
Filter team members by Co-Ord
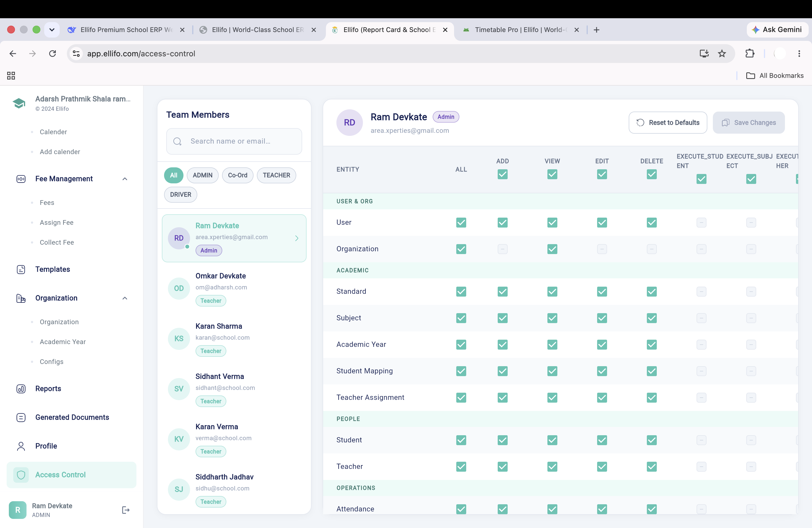238,175
